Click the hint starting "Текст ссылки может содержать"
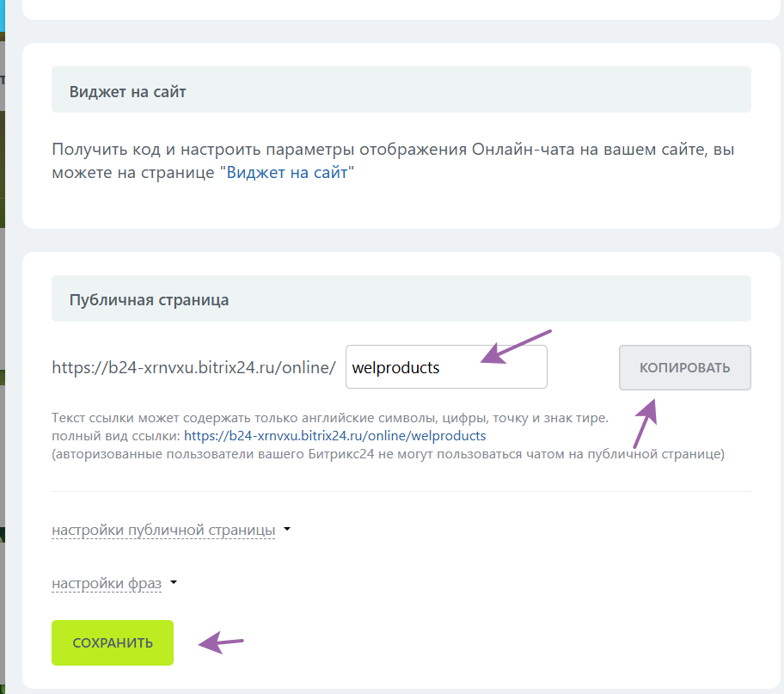The image size is (784, 694). 330,419
